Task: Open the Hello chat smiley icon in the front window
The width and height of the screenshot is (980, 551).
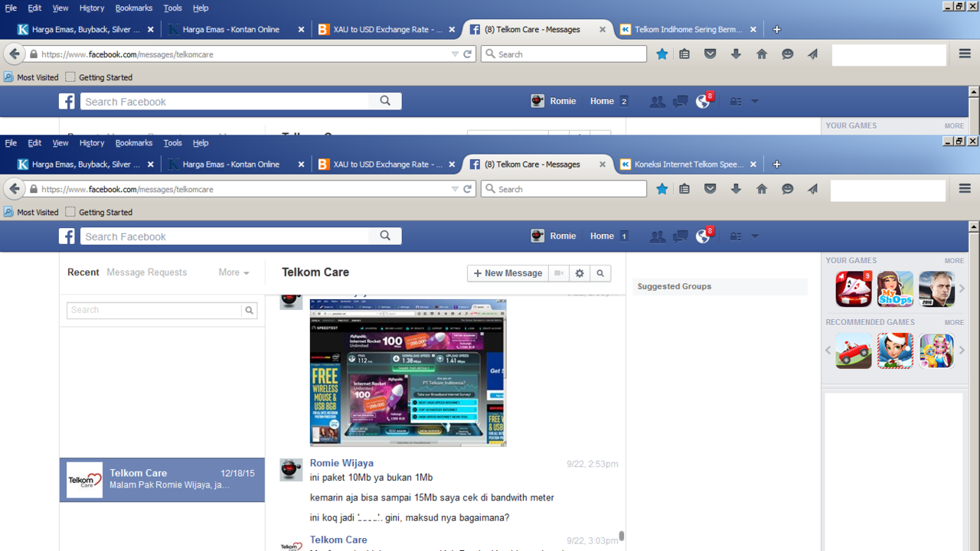Action: click(x=788, y=189)
